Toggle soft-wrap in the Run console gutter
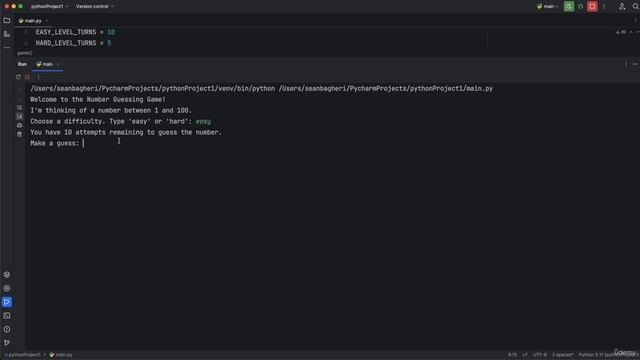The height and width of the screenshot is (360, 640). coord(19,108)
